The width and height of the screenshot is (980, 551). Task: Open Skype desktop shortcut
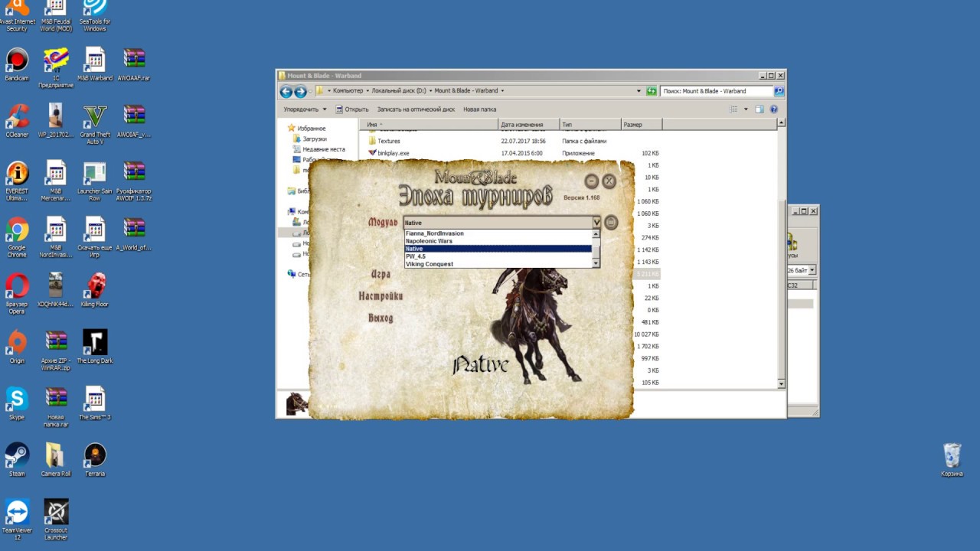[x=17, y=403]
